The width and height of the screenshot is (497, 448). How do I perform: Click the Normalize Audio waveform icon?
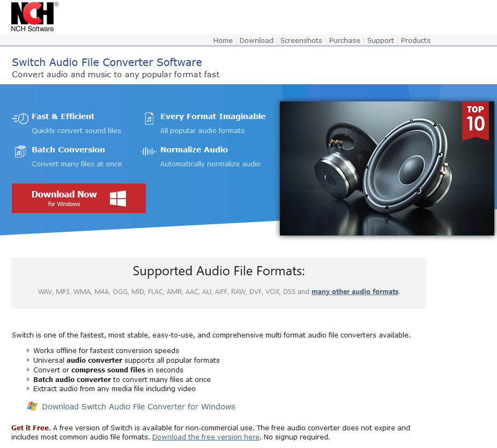point(149,151)
